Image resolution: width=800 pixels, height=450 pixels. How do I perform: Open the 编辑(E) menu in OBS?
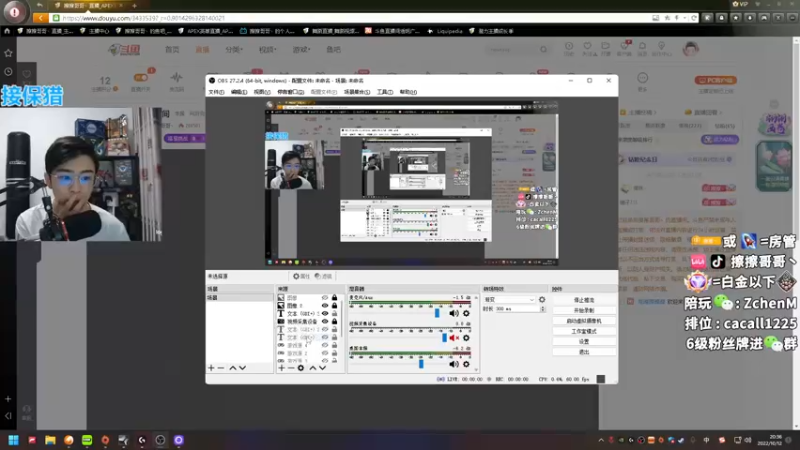click(239, 92)
